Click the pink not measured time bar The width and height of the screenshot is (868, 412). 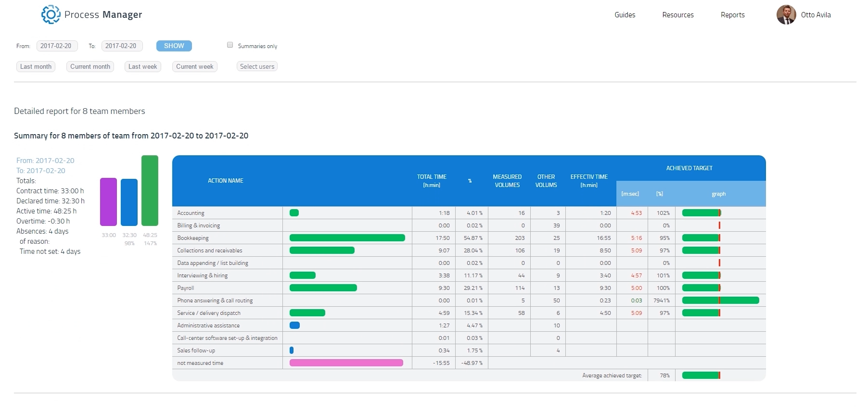tap(346, 363)
